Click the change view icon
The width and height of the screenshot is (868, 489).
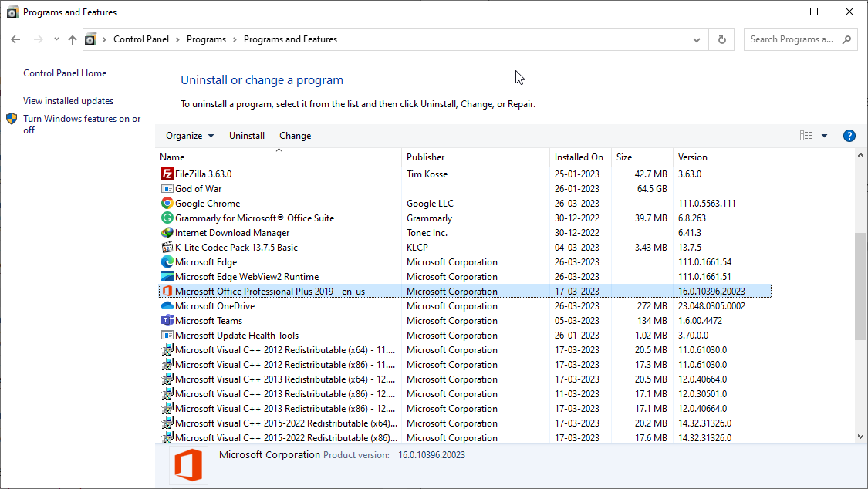point(806,136)
